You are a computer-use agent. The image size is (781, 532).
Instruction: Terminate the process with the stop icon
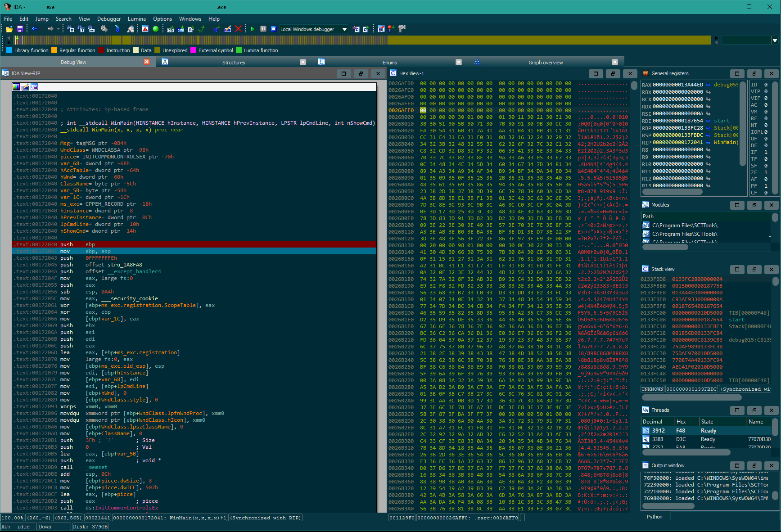[x=273, y=29]
